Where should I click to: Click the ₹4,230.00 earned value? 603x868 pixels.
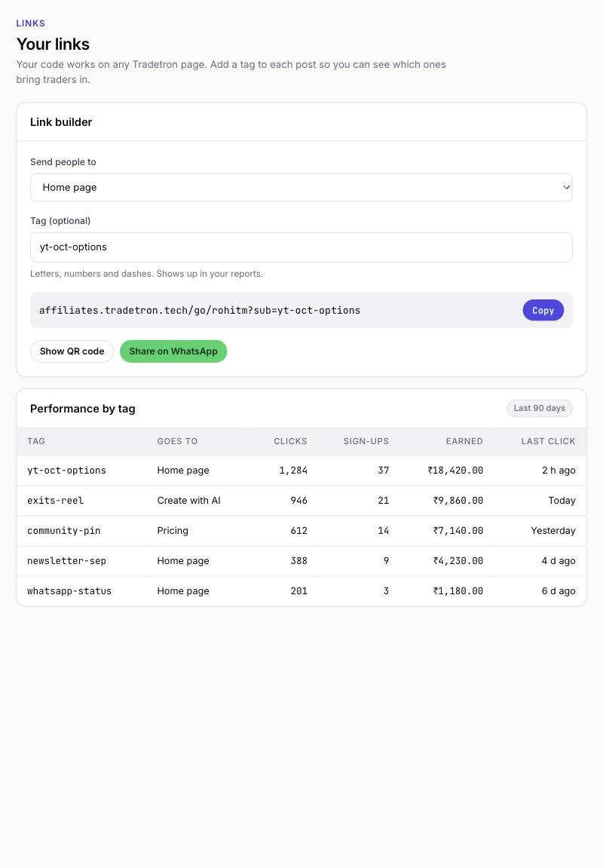pos(458,561)
